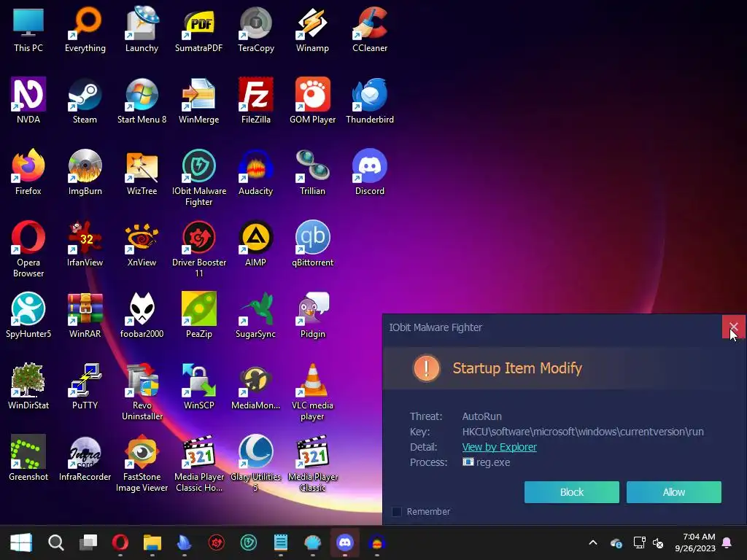Open the Windows Start menu

tap(21, 542)
